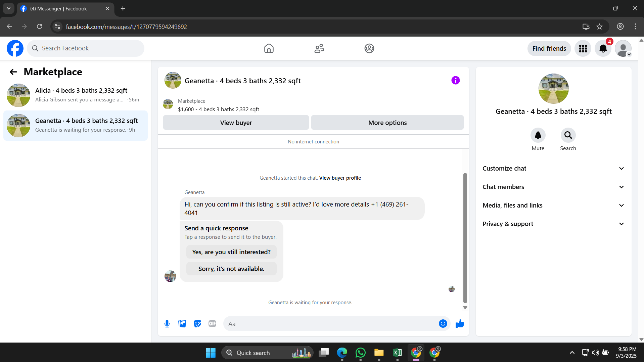Bookmark this page with the star icon
This screenshot has width=644, height=362.
(x=600, y=27)
